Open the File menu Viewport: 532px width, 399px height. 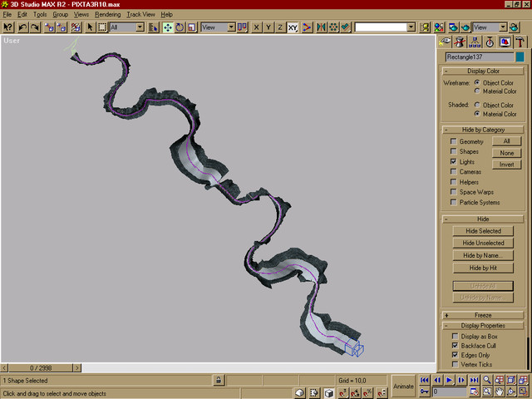(7, 15)
